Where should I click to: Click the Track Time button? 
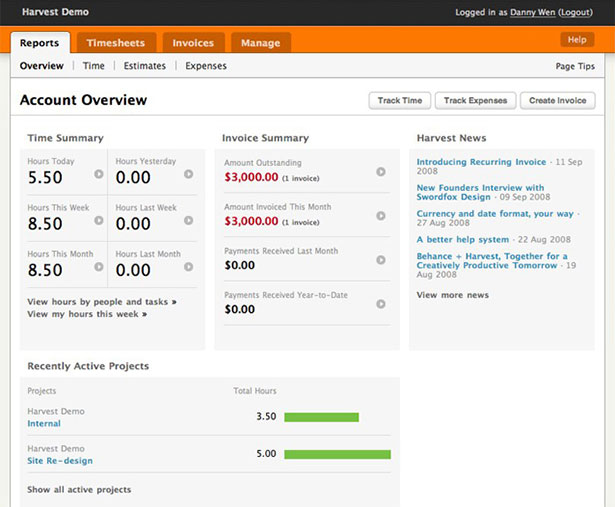click(x=400, y=101)
